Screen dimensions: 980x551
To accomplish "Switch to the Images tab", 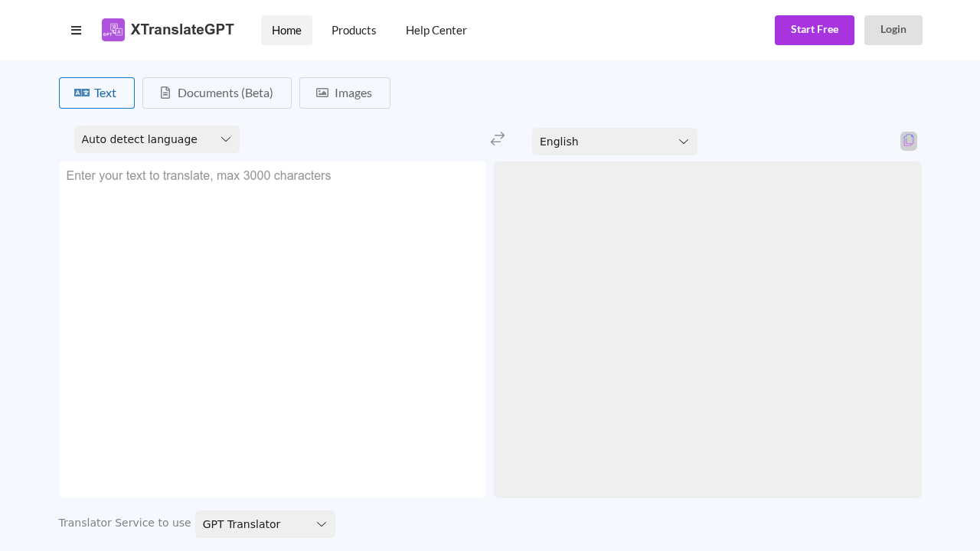I will coord(345,93).
